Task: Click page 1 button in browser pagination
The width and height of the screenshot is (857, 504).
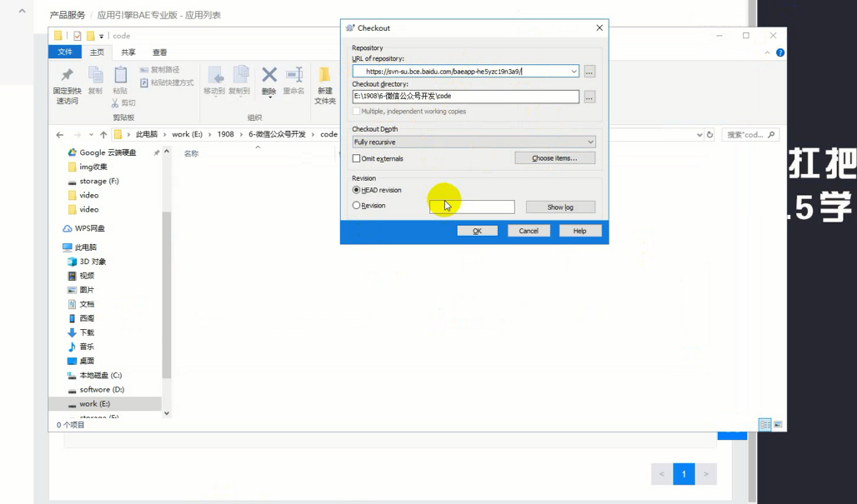Action: coord(684,474)
